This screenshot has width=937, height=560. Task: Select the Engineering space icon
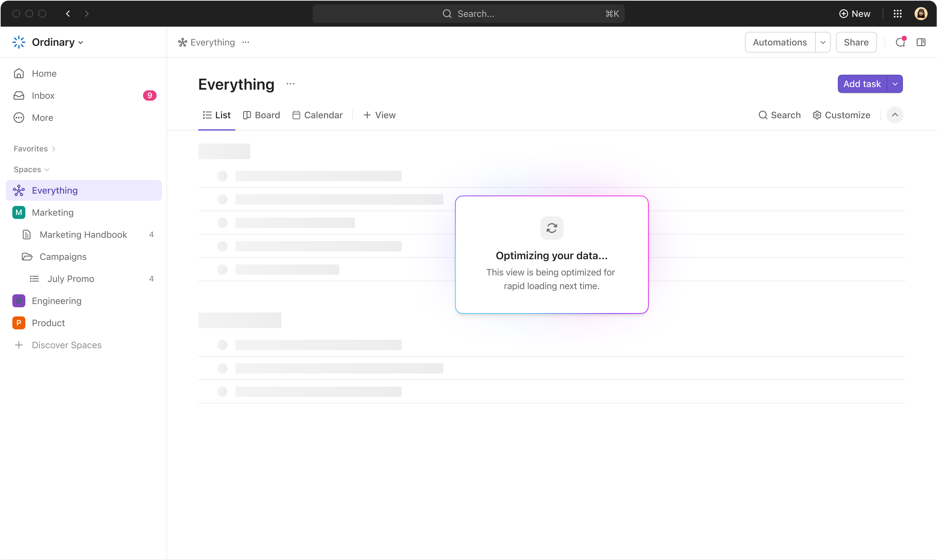pyautogui.click(x=19, y=301)
